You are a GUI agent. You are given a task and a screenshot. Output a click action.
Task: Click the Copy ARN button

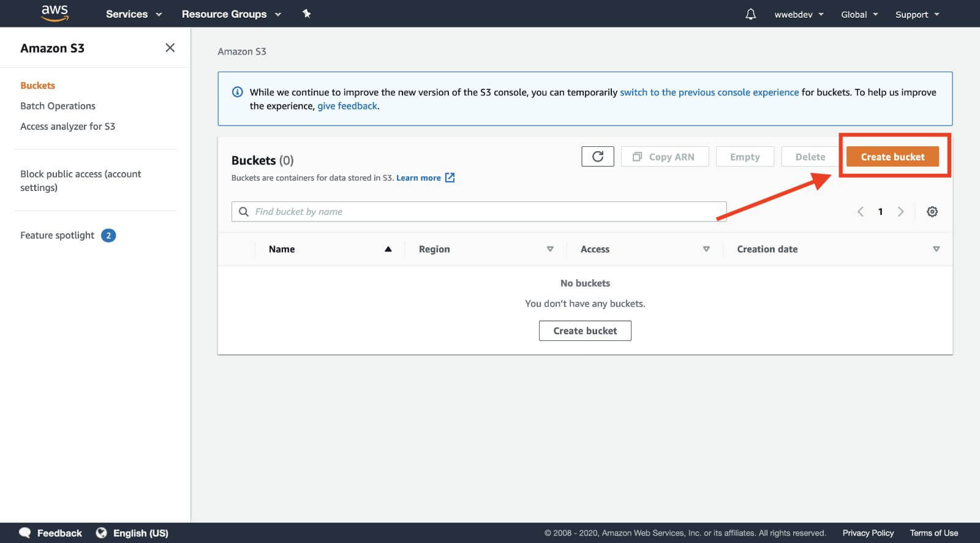[665, 157]
